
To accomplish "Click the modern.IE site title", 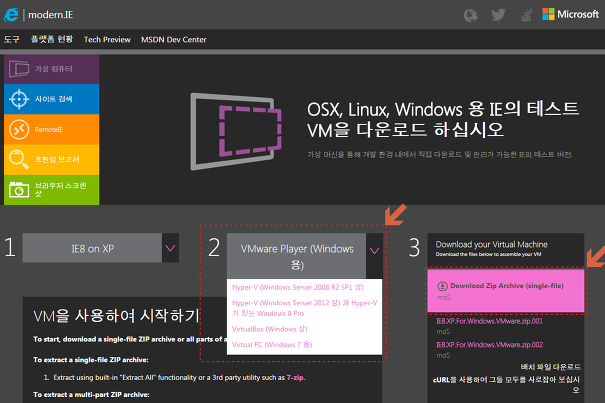I will [x=51, y=15].
